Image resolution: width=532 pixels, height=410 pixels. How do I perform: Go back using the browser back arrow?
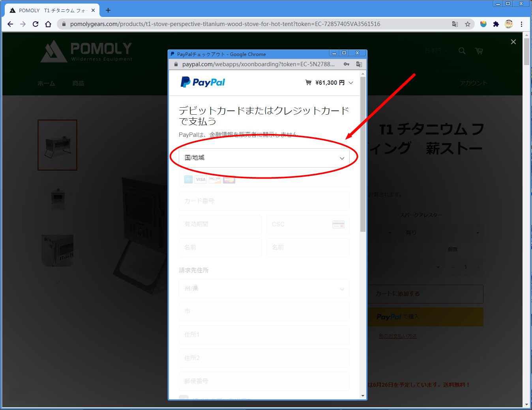pyautogui.click(x=10, y=24)
